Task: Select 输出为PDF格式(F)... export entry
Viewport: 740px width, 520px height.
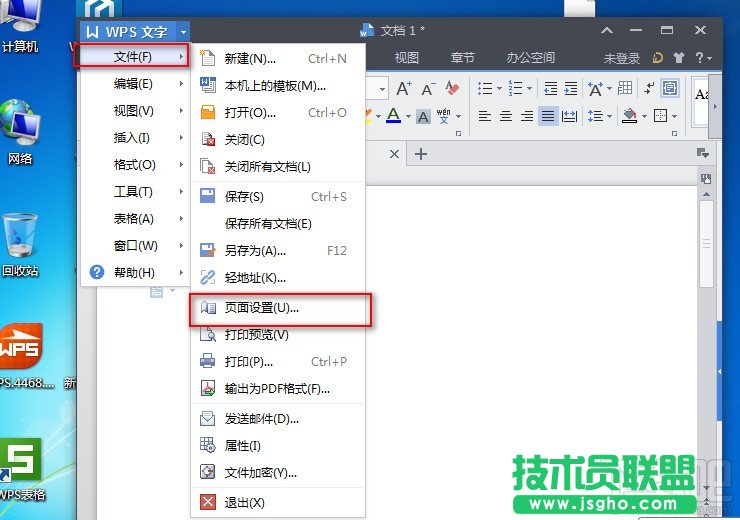Action: 278,389
